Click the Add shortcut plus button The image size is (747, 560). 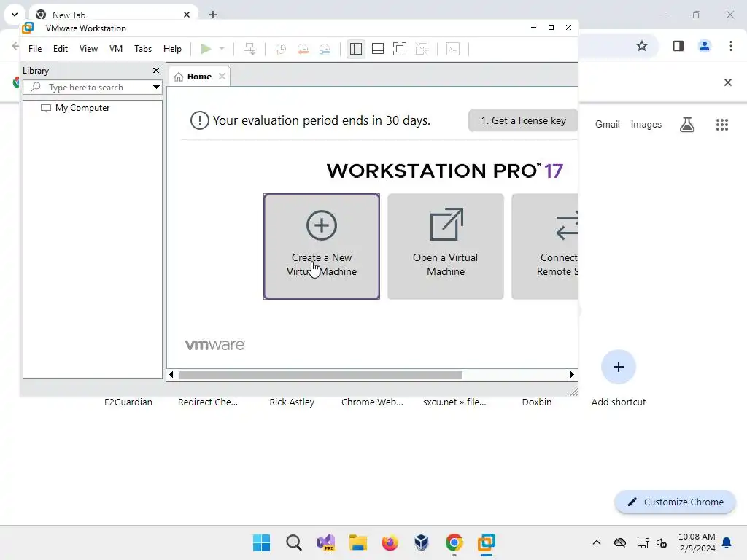pos(618,367)
